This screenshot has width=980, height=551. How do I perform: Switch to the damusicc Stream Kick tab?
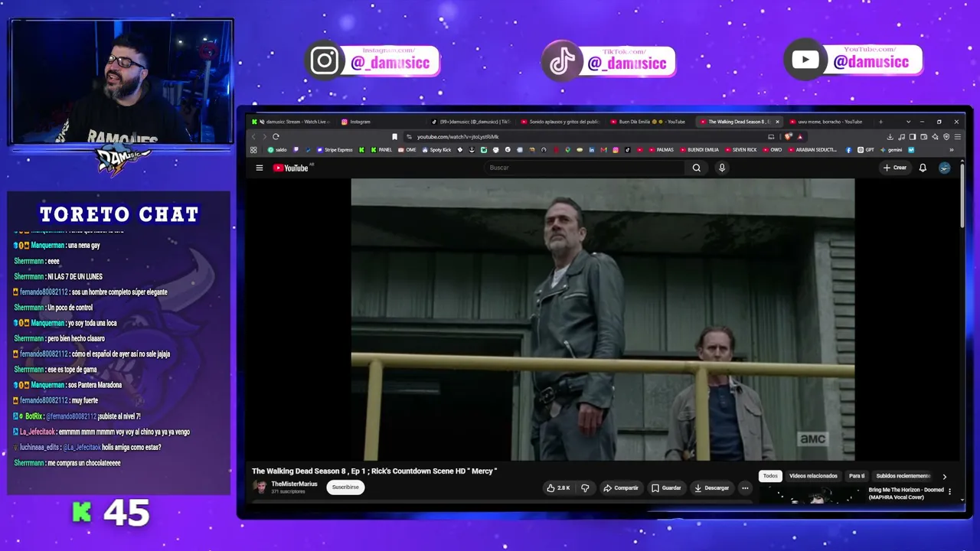pyautogui.click(x=295, y=122)
